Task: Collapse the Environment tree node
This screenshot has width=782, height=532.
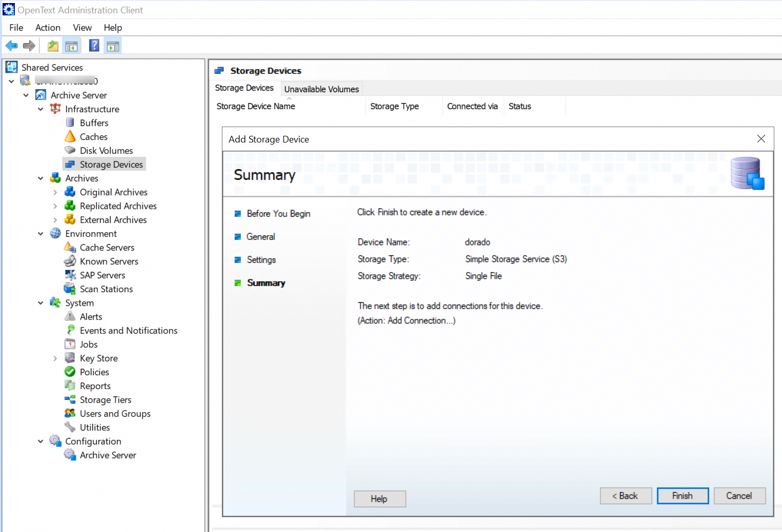Action: tap(40, 233)
